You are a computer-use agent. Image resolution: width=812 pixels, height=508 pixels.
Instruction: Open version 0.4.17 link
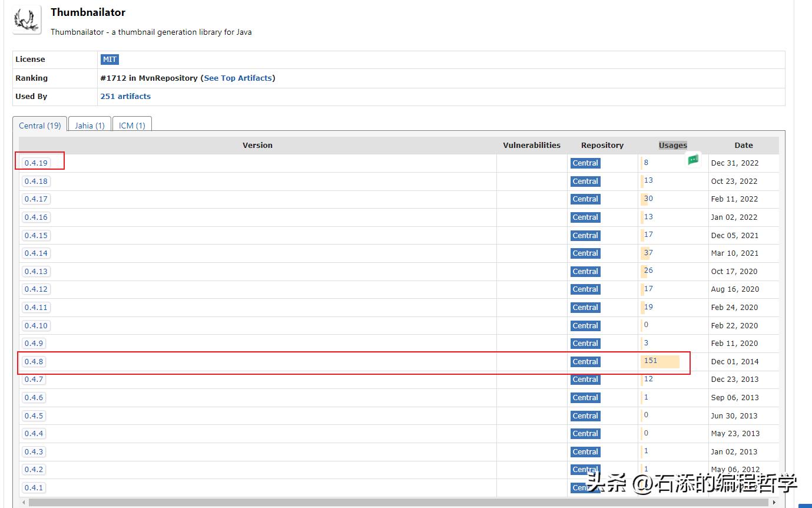coord(37,199)
